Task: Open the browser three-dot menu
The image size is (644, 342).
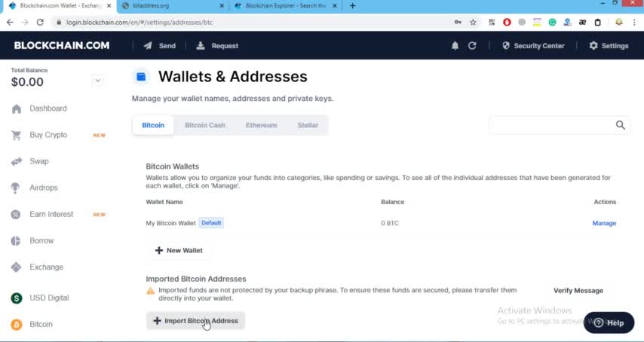Action: [x=634, y=22]
